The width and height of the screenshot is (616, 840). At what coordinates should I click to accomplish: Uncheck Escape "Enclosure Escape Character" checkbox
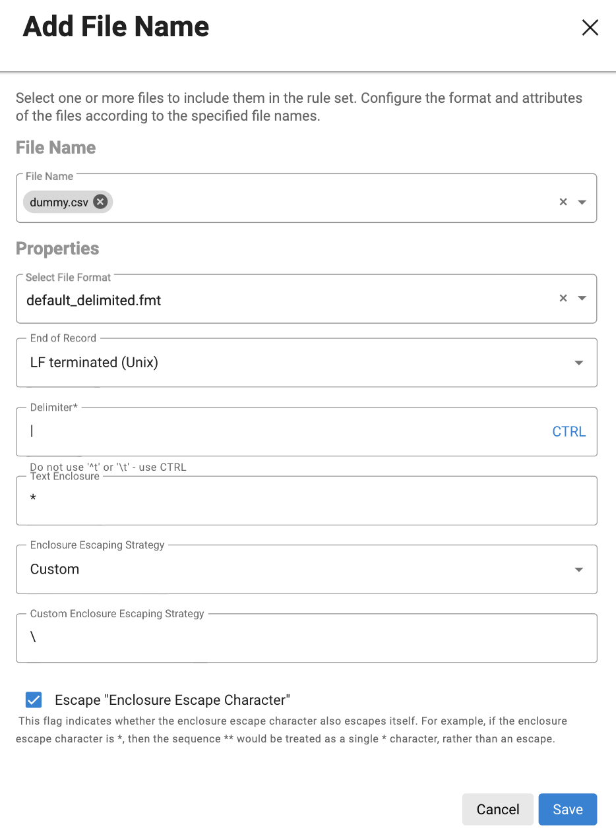point(33,700)
